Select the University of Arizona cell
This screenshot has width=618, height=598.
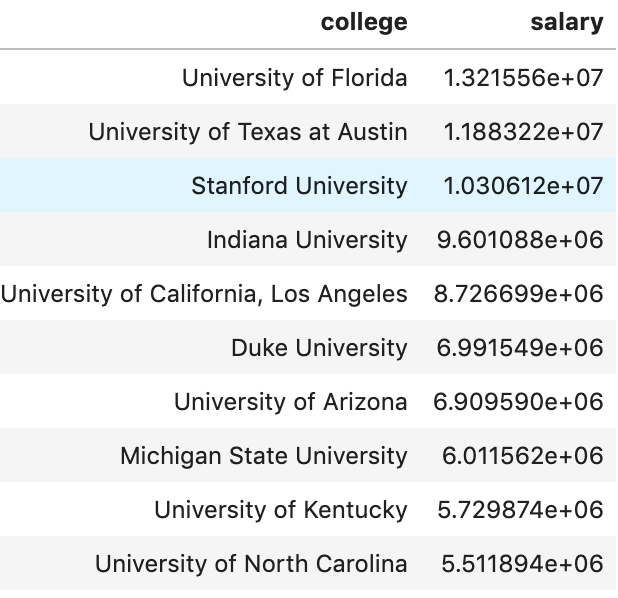coord(291,402)
